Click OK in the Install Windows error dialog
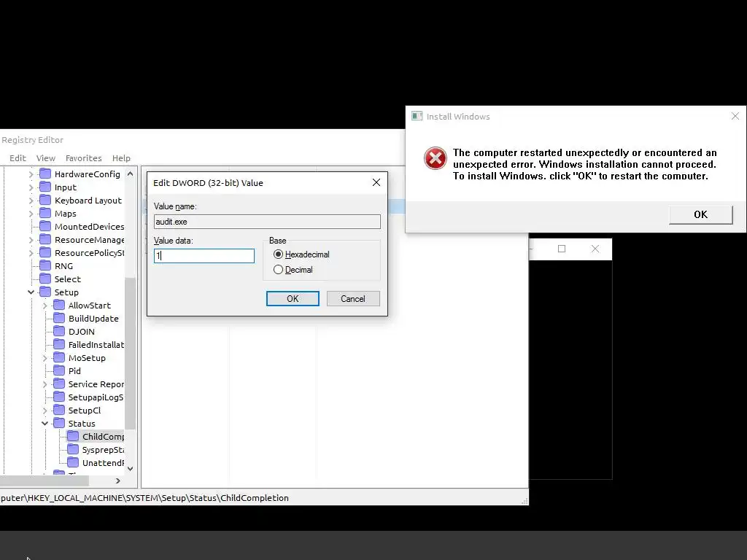The image size is (747, 560). [x=700, y=214]
